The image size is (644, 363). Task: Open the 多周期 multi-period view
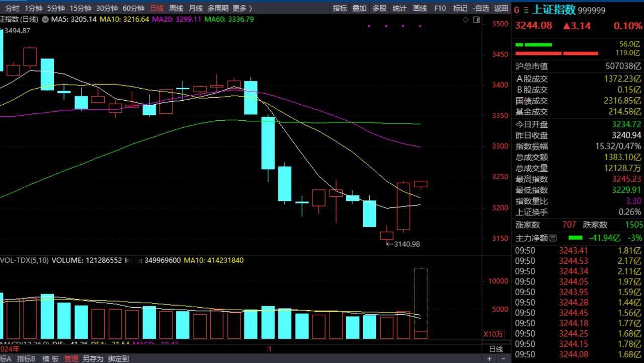tap(218, 8)
